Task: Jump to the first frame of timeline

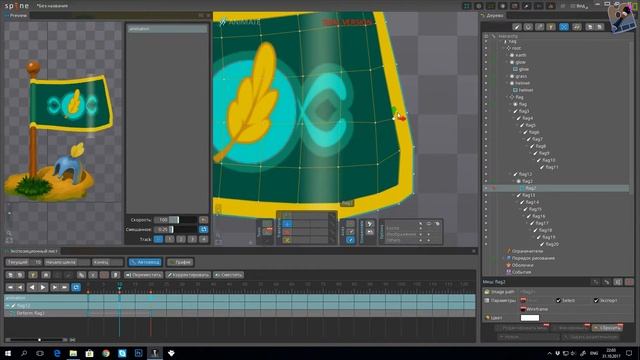Action: click(10, 287)
